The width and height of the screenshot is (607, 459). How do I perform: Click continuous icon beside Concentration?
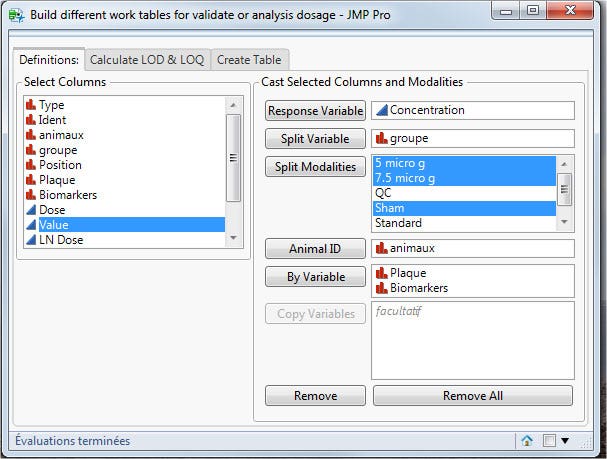pyautogui.click(x=382, y=110)
